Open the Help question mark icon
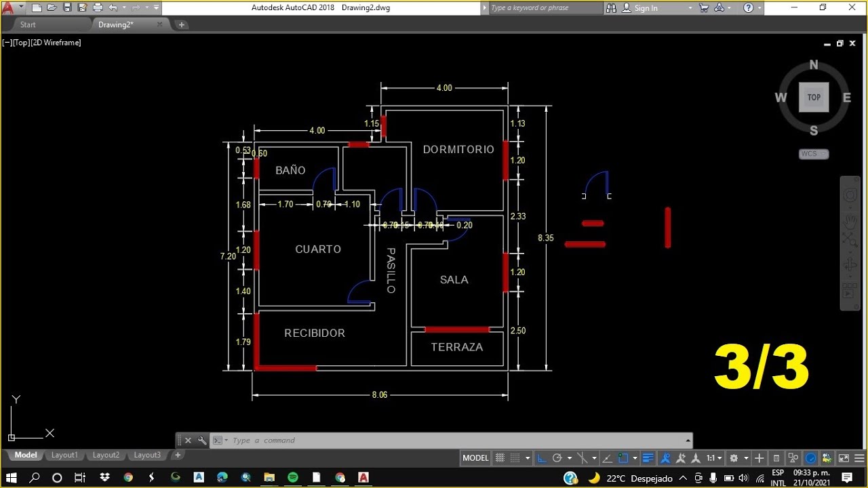The image size is (868, 488). pyautogui.click(x=749, y=7)
